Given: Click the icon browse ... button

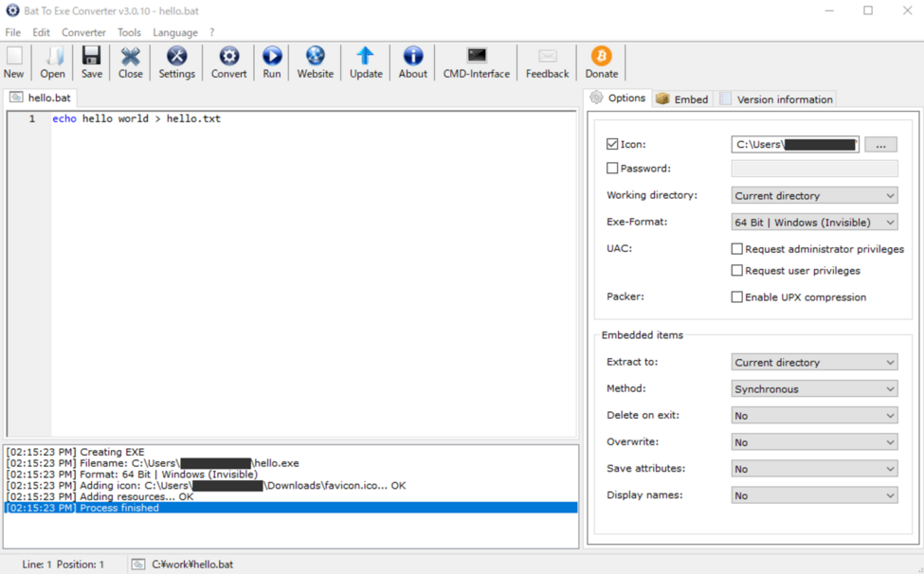Looking at the screenshot, I should (x=881, y=145).
